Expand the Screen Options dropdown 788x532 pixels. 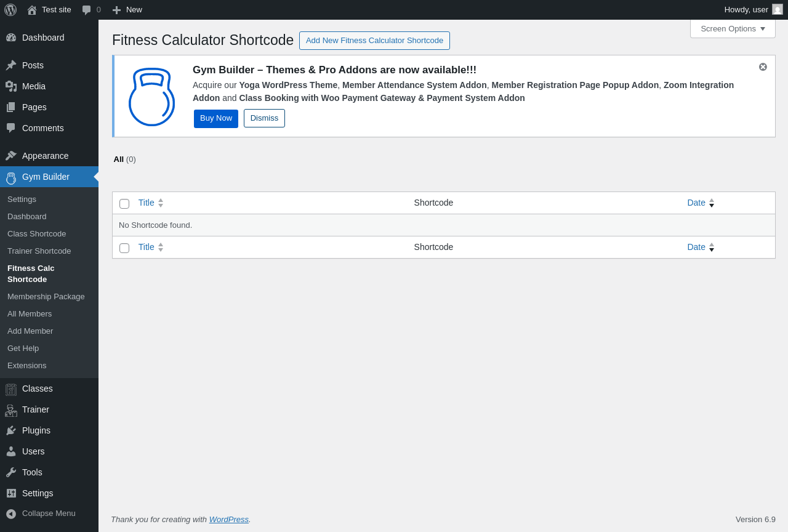tap(733, 29)
